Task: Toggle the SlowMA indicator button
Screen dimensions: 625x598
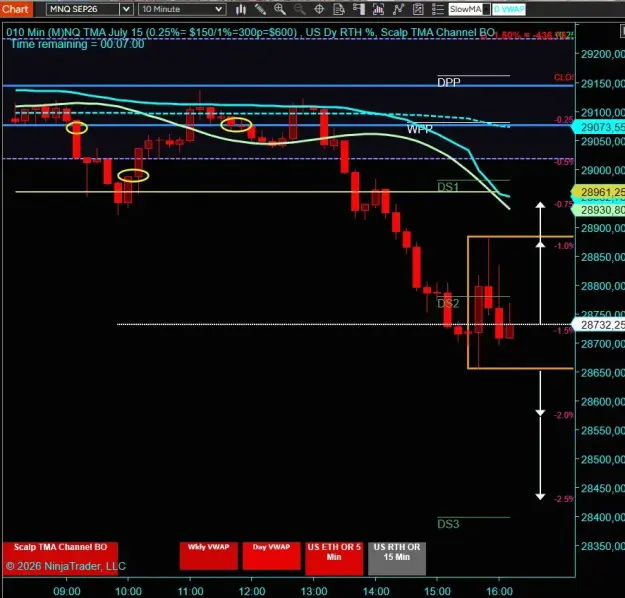Action: (470, 9)
